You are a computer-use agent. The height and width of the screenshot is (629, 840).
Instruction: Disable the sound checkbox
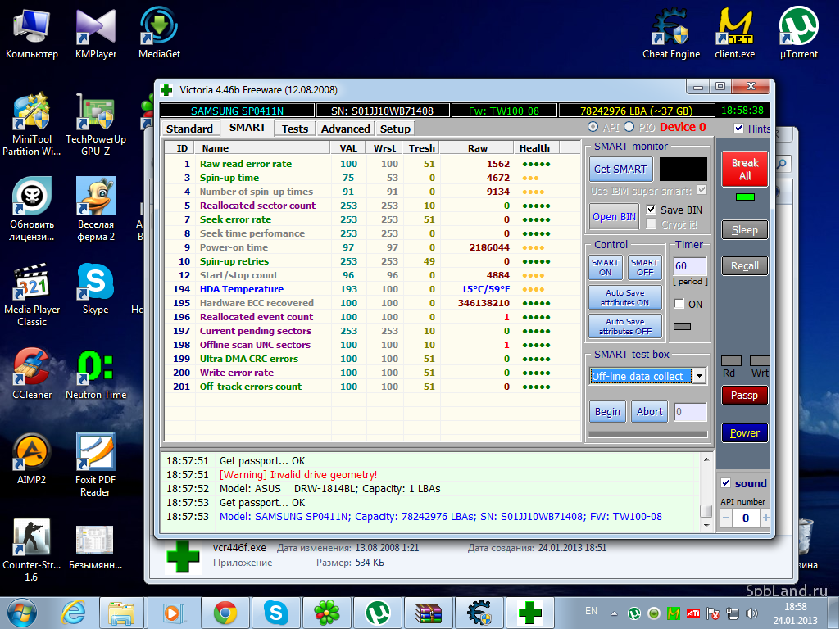726,483
